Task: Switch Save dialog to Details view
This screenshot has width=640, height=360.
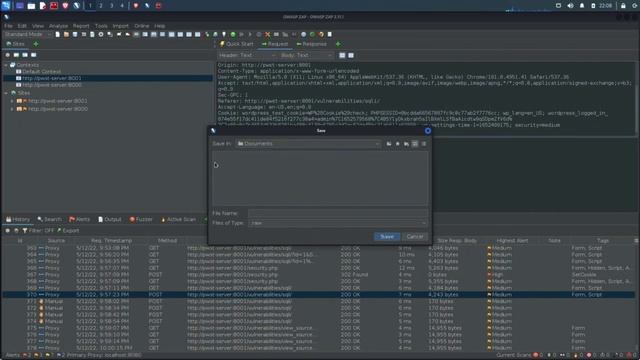Action: 424,144
